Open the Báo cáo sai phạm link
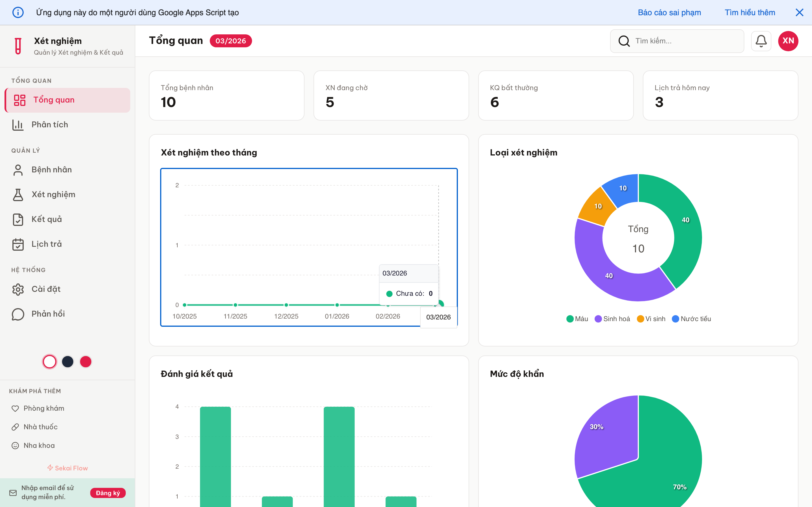This screenshot has height=507, width=812. coord(669,12)
